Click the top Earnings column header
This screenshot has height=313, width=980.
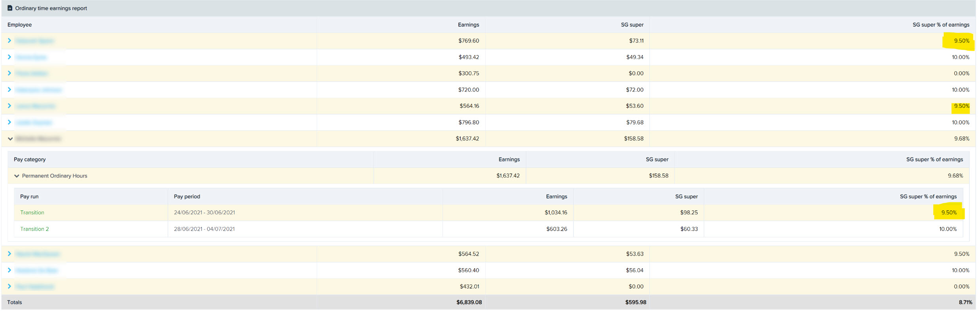pos(468,25)
